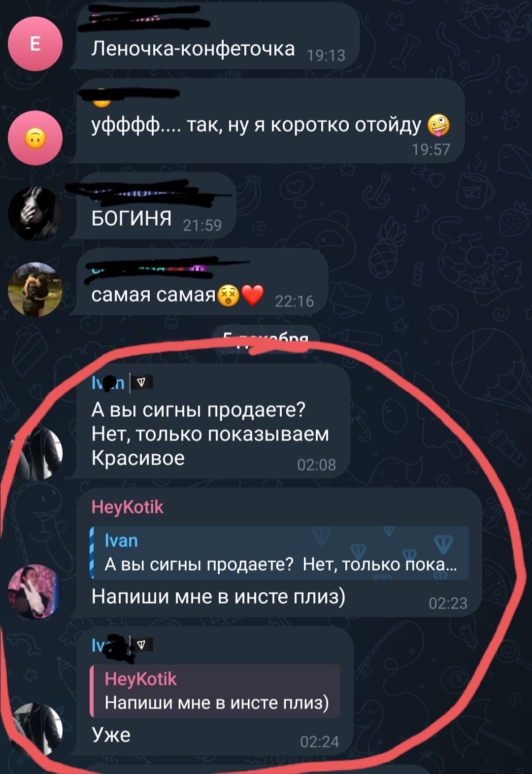Jump to quoted 'Напиши мне в инсте плиз)' reply
Screen dimensions: 532x774
point(215,691)
